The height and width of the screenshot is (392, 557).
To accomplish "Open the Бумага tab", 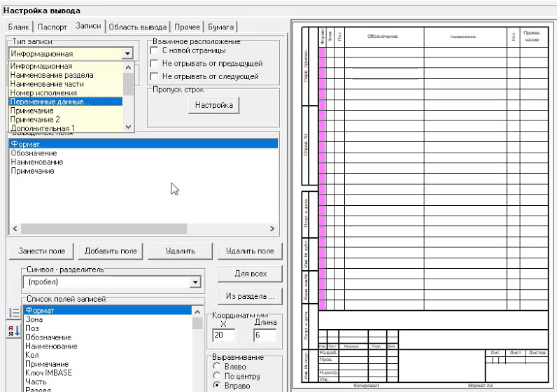I will [220, 27].
